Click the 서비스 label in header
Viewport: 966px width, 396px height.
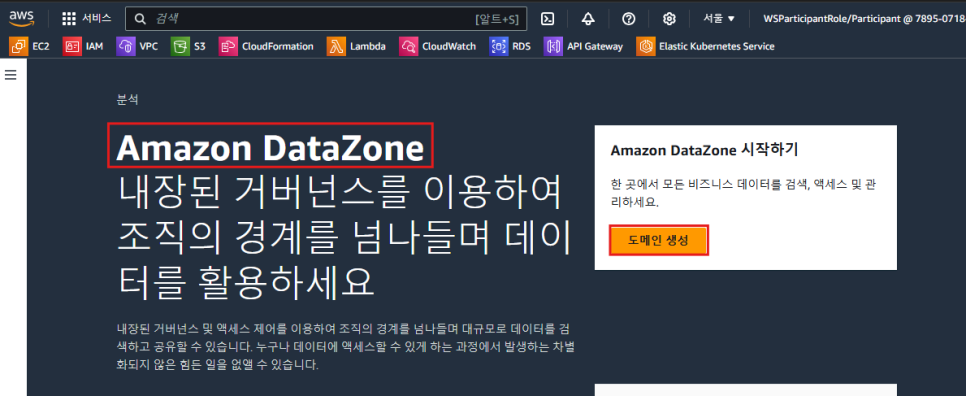point(97,18)
